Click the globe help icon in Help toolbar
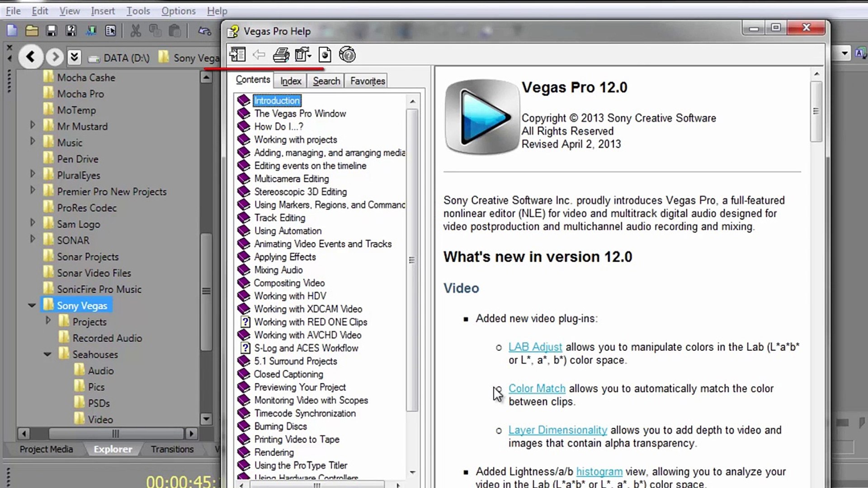The width and height of the screenshot is (868, 488). (x=347, y=55)
